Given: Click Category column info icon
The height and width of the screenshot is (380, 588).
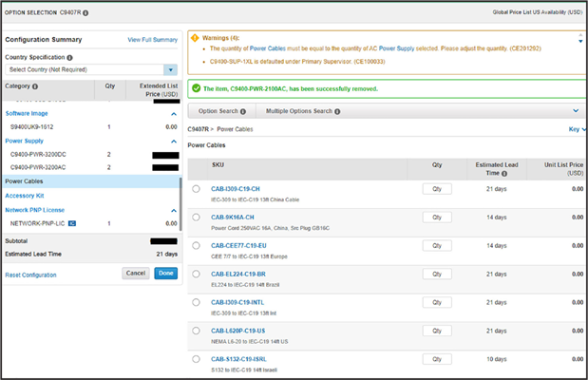Looking at the screenshot, I should (x=35, y=86).
